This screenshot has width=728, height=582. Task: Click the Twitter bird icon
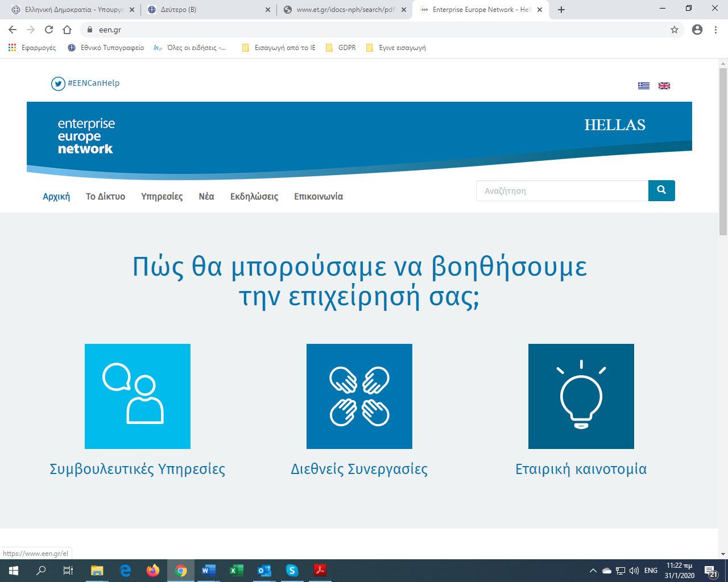tap(58, 84)
